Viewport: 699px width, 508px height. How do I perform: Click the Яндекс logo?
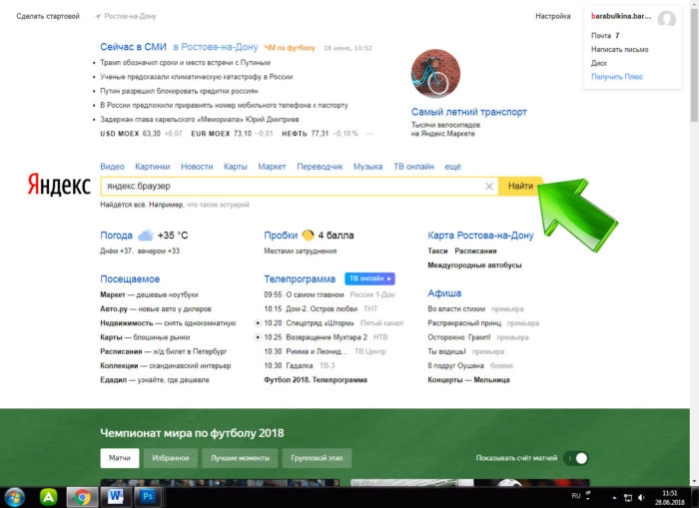pos(59,185)
